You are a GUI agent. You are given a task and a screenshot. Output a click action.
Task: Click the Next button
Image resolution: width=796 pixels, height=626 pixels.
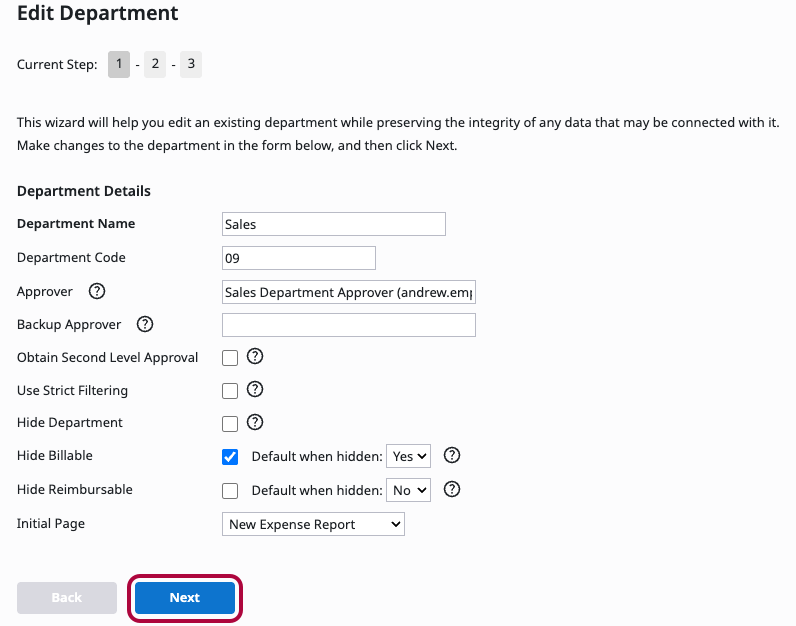point(185,598)
